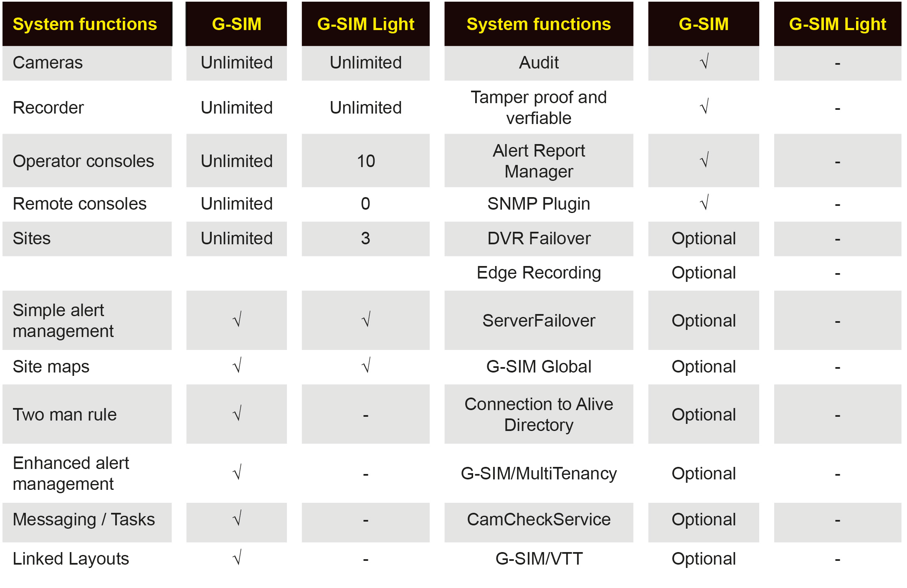Click G-SIM Light Unlimited value for Cameras
The height and width of the screenshot is (588, 907).
tap(366, 63)
